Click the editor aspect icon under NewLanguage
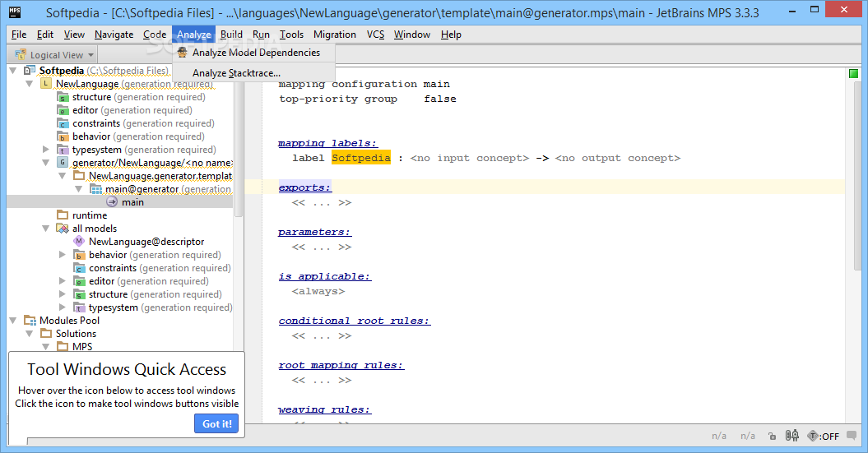 pyautogui.click(x=63, y=110)
